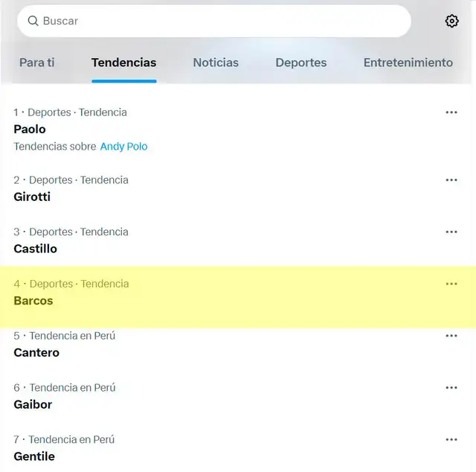
Task: Switch to the Noticias tab
Action: pos(216,63)
